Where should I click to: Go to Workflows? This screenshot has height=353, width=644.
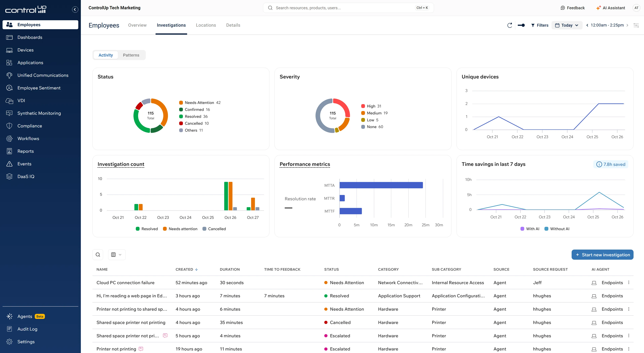[40, 139]
